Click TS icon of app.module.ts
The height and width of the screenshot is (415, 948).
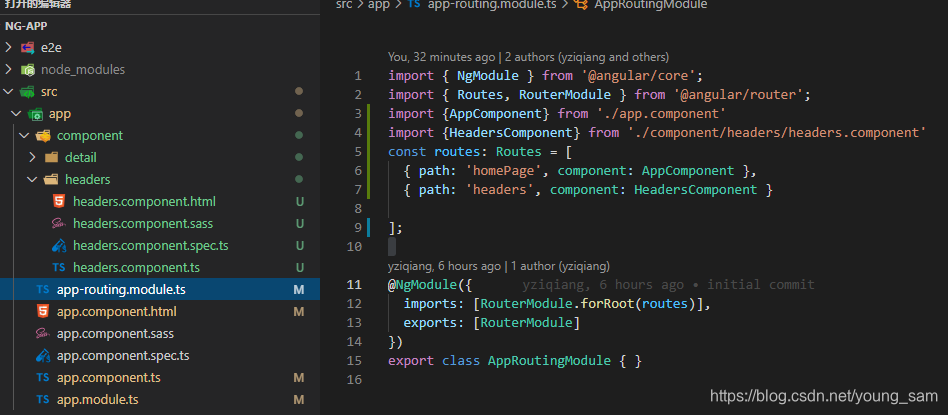pyautogui.click(x=42, y=399)
